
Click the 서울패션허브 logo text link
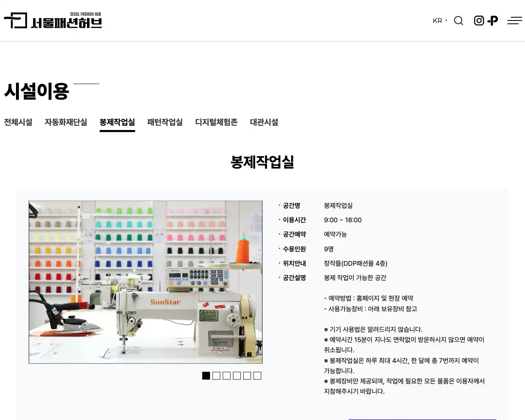coord(66,22)
